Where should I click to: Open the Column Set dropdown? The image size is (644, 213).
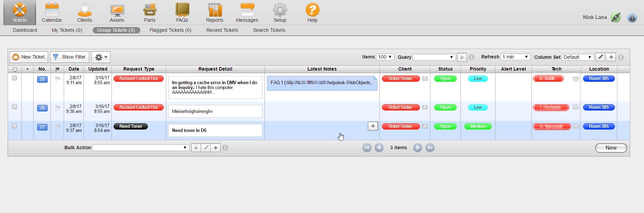coord(578,57)
